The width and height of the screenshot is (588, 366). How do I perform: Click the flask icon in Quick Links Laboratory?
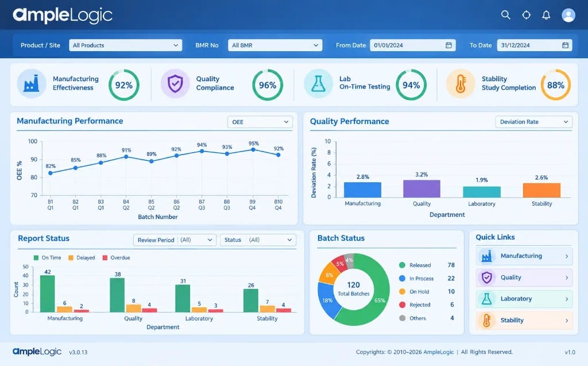click(486, 299)
